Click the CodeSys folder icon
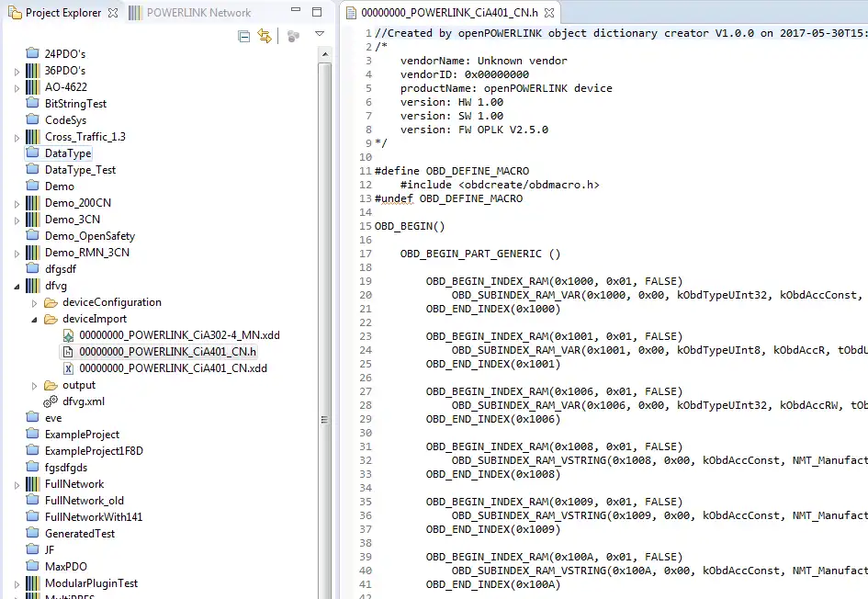The width and height of the screenshot is (868, 599). pyautogui.click(x=33, y=119)
